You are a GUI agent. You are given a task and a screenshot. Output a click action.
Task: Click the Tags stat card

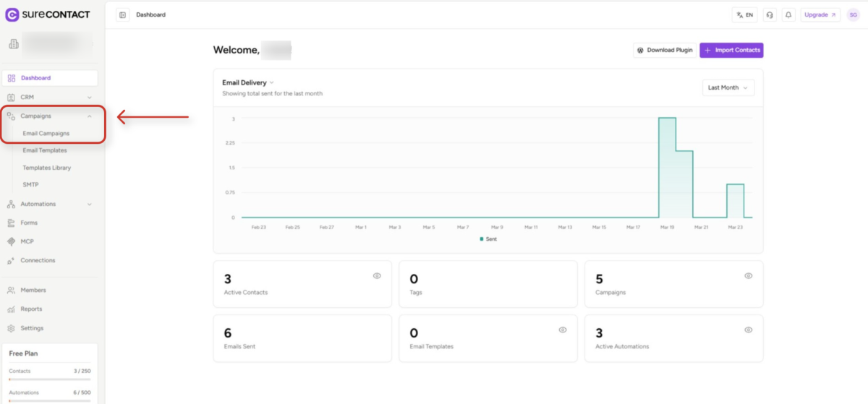488,285
